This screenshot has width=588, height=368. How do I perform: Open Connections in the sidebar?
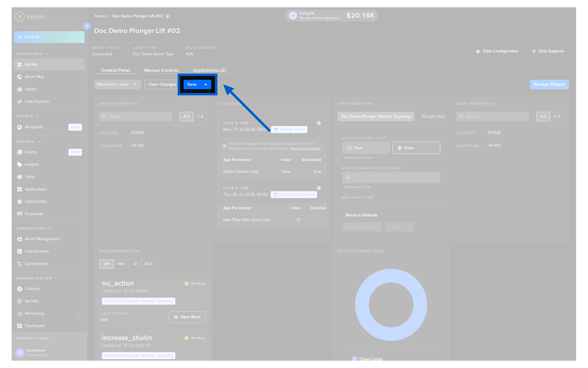coord(49,264)
